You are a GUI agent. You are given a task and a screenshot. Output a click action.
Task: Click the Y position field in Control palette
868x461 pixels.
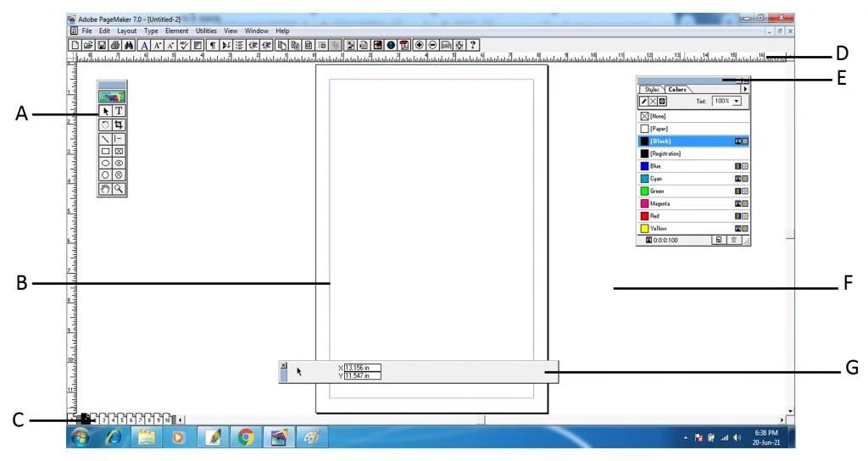(x=363, y=375)
